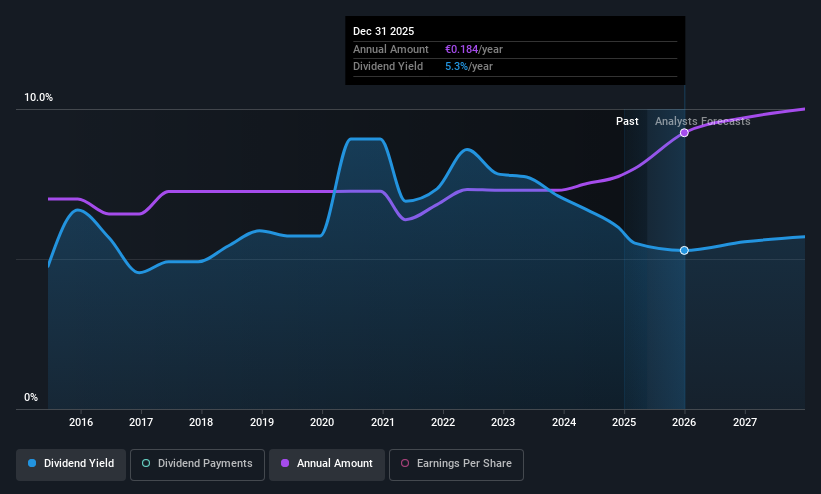Click the 2020 x-axis label
Viewport: 821px width, 494px height.
pos(322,422)
